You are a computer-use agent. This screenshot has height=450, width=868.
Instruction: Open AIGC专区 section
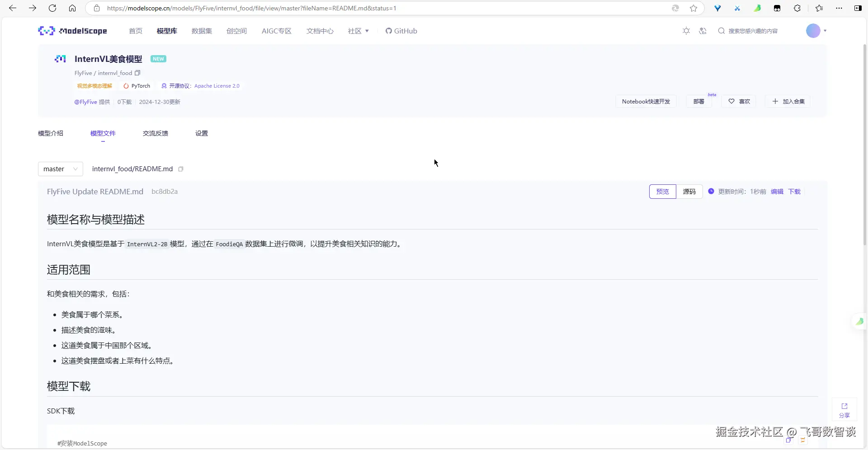(277, 31)
